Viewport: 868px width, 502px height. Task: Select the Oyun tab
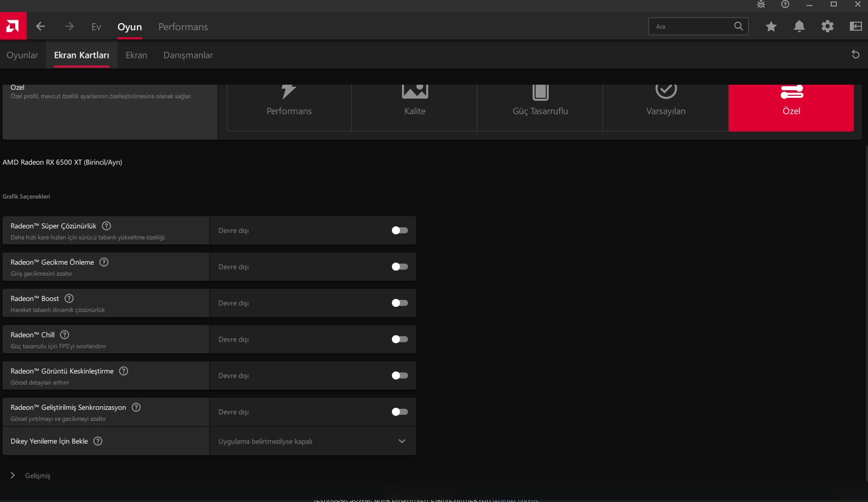[130, 27]
